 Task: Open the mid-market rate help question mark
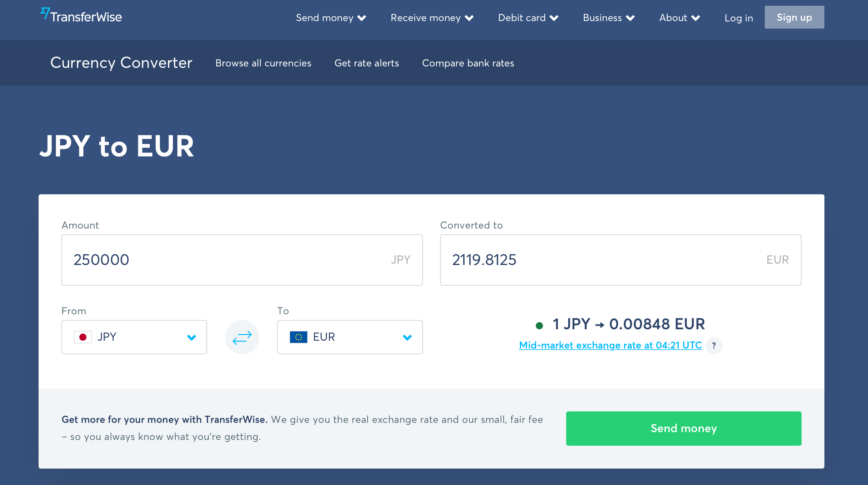tap(714, 345)
